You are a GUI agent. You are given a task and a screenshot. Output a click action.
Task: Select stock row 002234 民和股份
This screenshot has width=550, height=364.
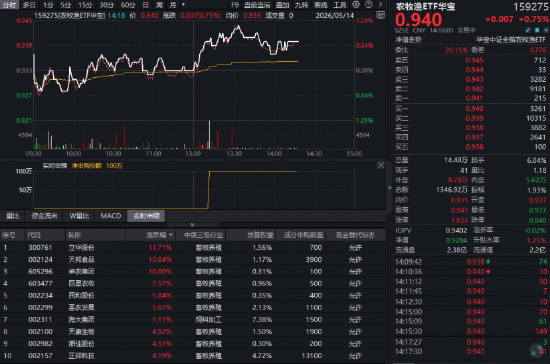[x=193, y=296]
